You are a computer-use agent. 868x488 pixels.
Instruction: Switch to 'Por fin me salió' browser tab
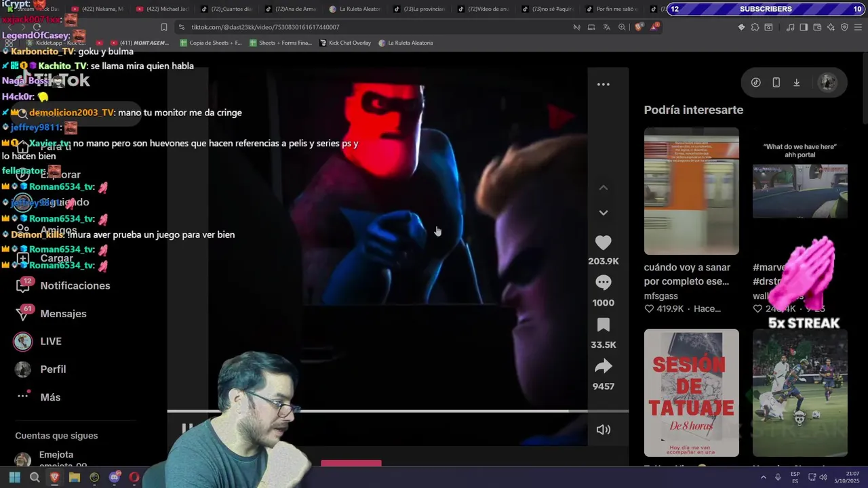(x=612, y=9)
